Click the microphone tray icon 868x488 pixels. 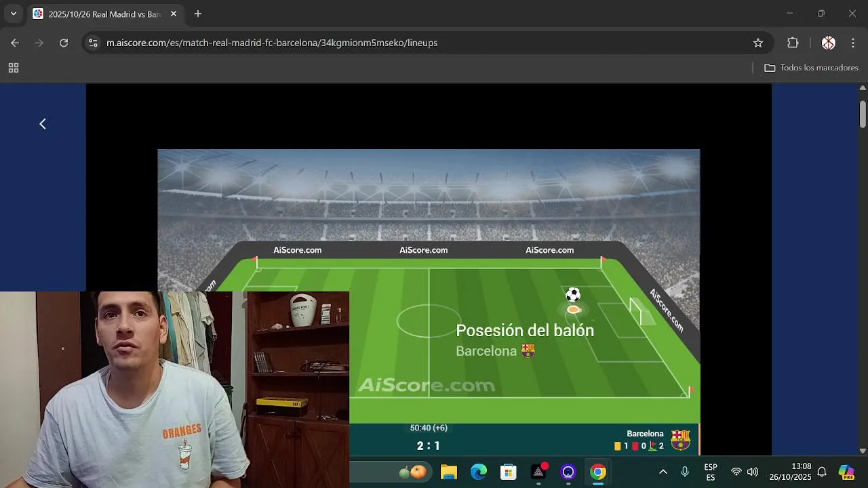coord(685,472)
